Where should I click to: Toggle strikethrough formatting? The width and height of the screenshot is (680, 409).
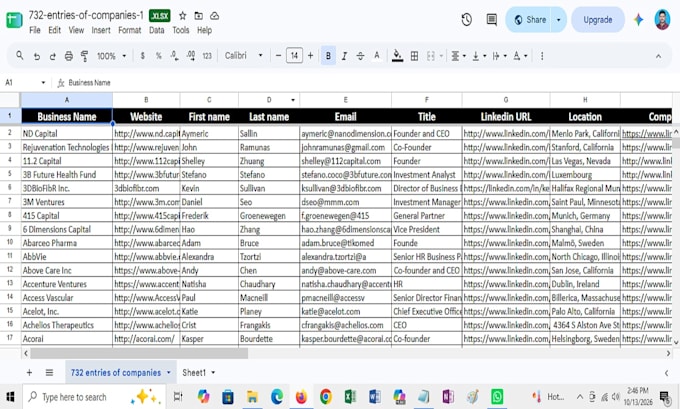(360, 56)
